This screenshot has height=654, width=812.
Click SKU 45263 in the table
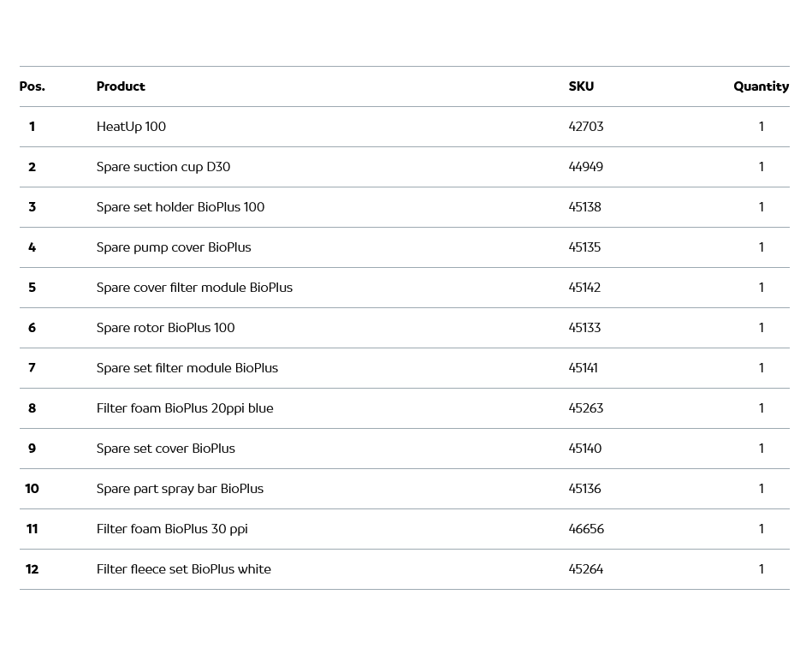pos(586,408)
